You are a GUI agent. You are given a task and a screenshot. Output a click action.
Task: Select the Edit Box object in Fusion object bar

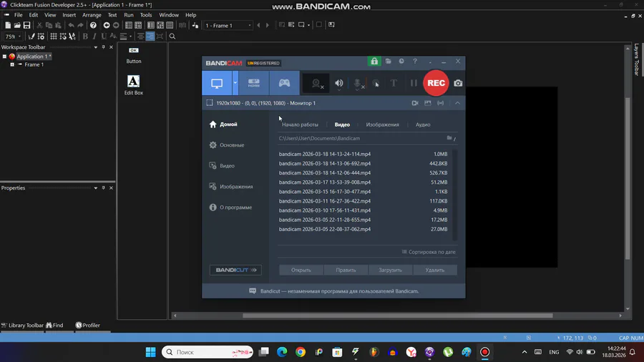point(134,85)
